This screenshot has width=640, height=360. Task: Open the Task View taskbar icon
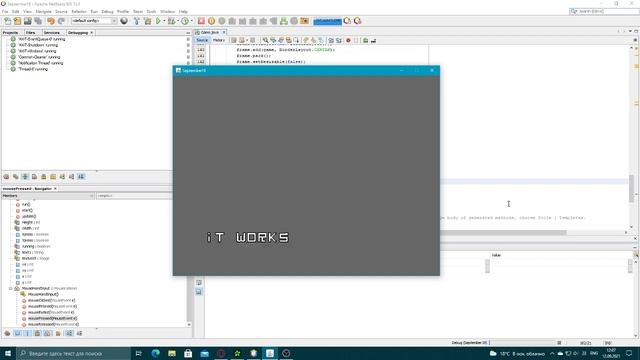point(138,353)
